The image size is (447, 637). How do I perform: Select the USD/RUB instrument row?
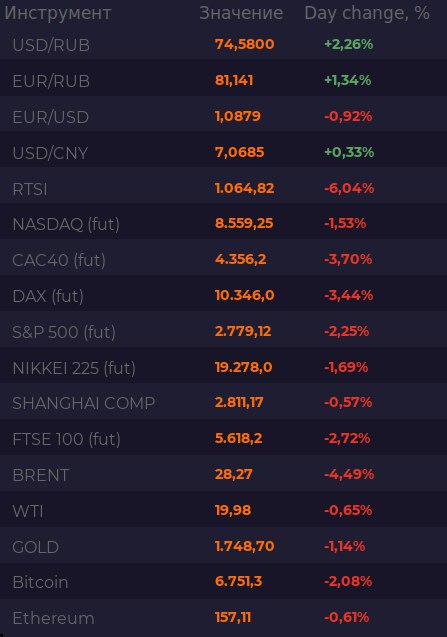(x=224, y=44)
